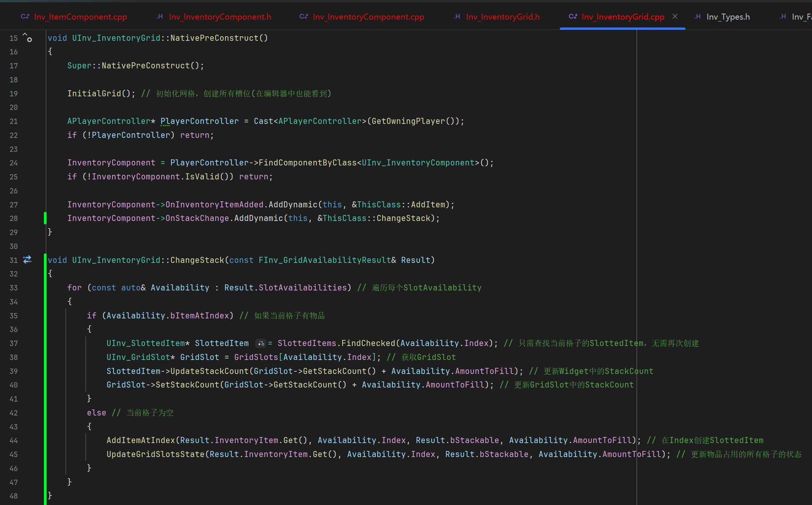
Task: Click the override gutter icon on line 15
Action: pyautogui.click(x=27, y=37)
